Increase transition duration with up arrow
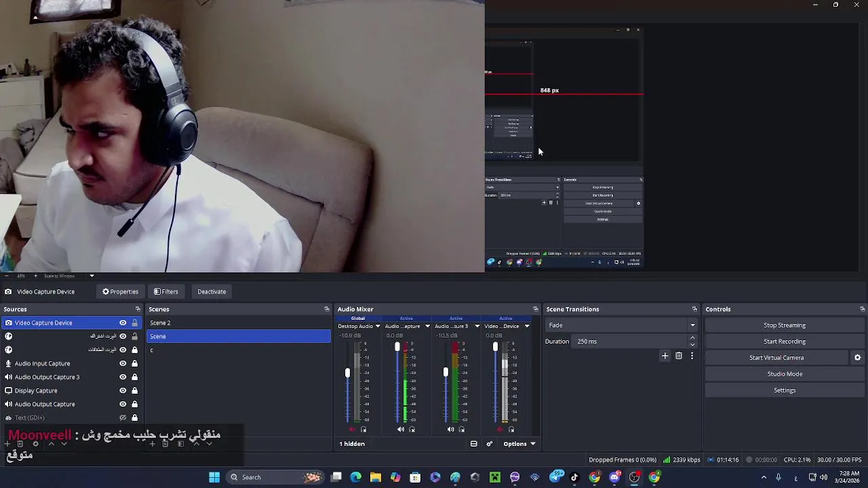Screen dimensions: 868x488 tap(692, 338)
